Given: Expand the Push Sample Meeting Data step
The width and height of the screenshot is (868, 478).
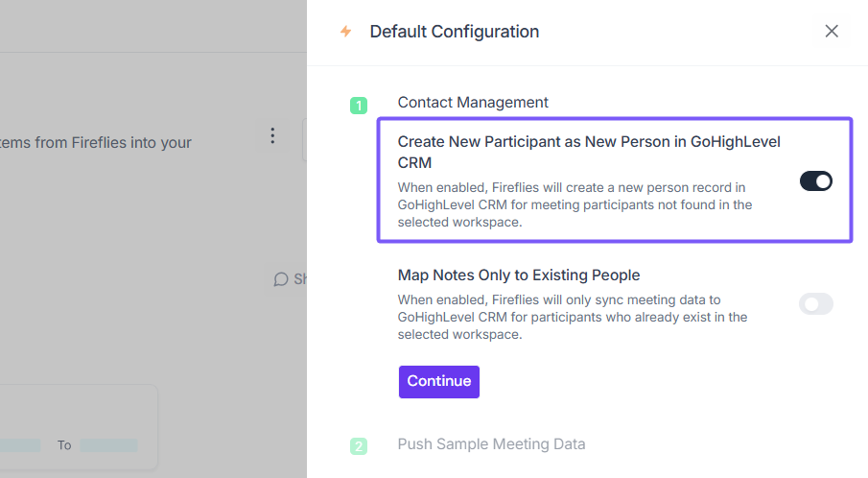Looking at the screenshot, I should click(491, 444).
